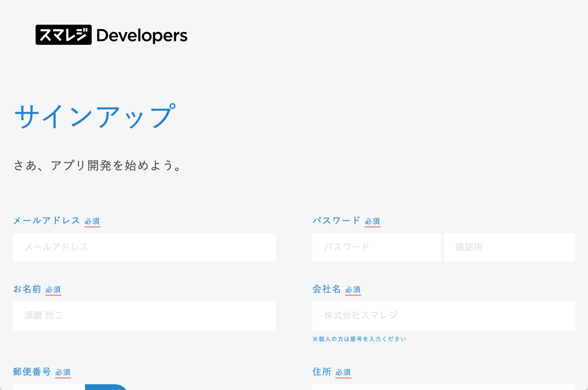Click the メールアドレス label
This screenshot has width=588, height=390.
[x=47, y=221]
